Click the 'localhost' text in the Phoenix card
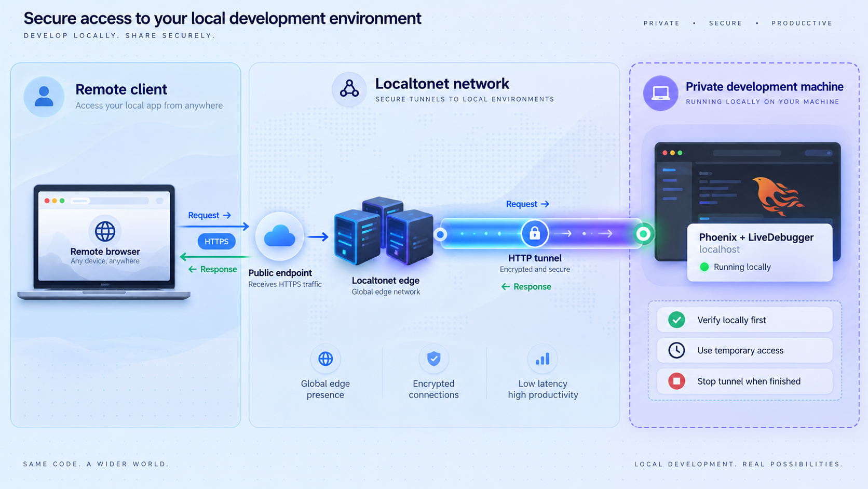 [x=719, y=249]
